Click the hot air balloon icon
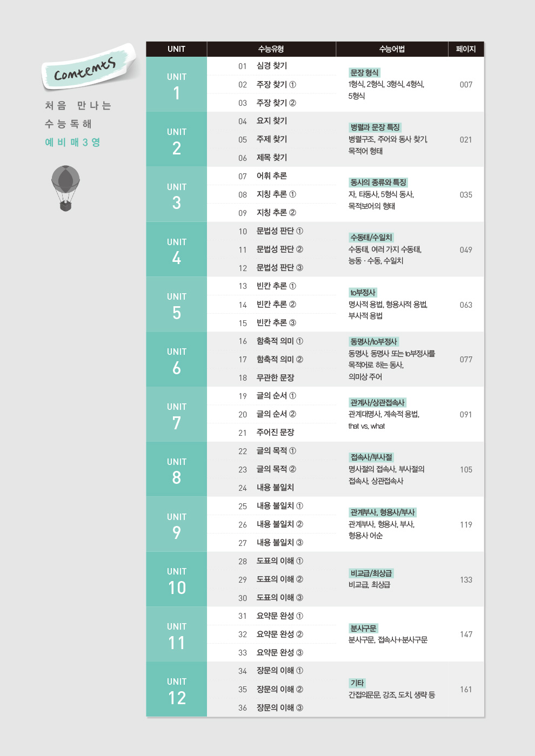The height and width of the screenshot is (756, 535). coord(65,187)
